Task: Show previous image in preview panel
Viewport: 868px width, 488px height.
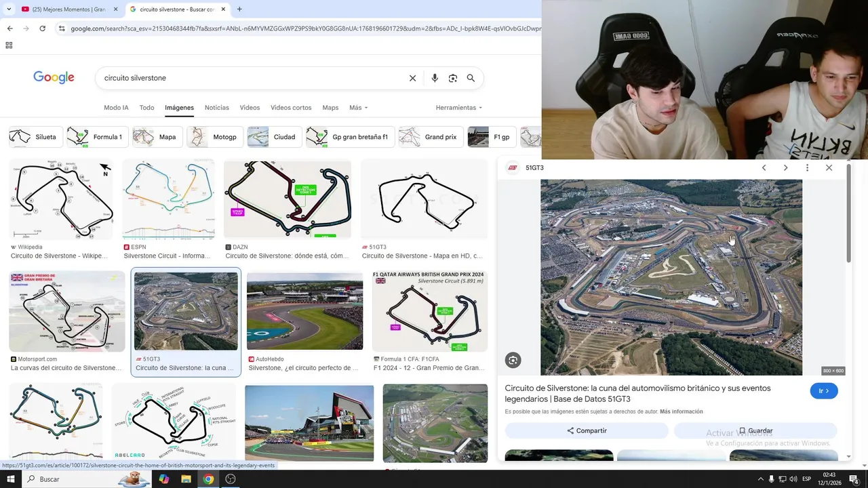Action: tap(764, 168)
